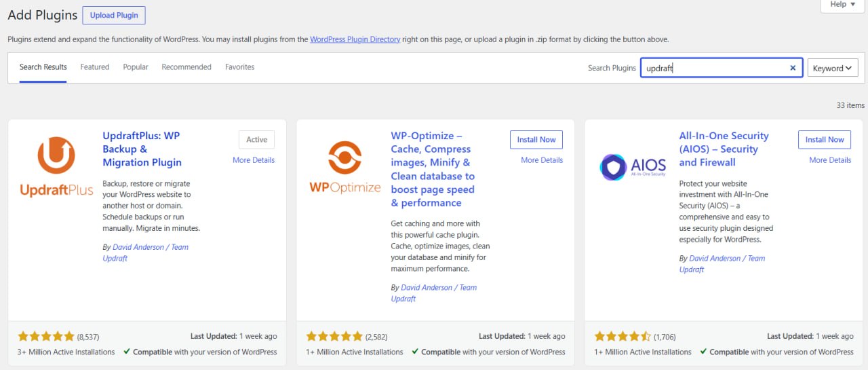
Task: Open the WordPress Plugin Directory link
Action: pyautogui.click(x=355, y=39)
